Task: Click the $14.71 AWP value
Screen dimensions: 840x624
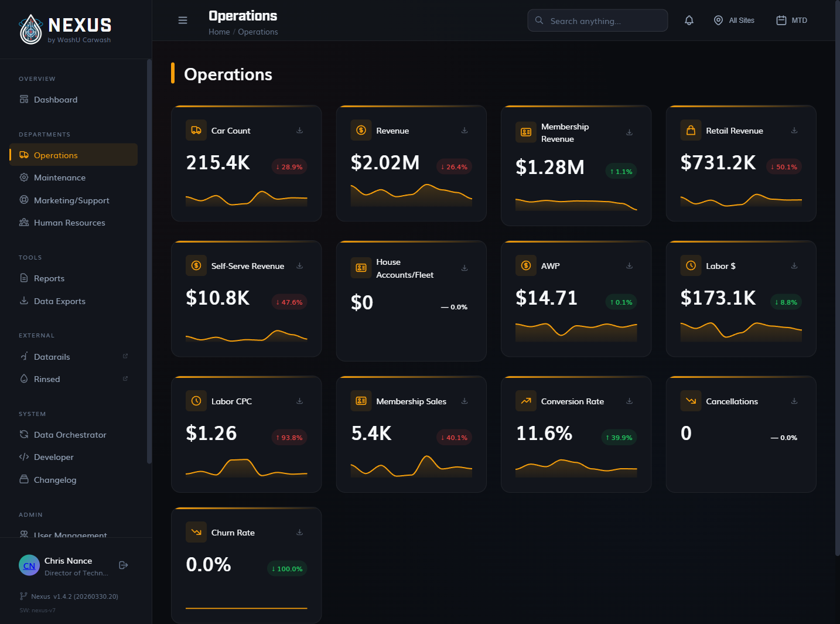Action: 546,298
